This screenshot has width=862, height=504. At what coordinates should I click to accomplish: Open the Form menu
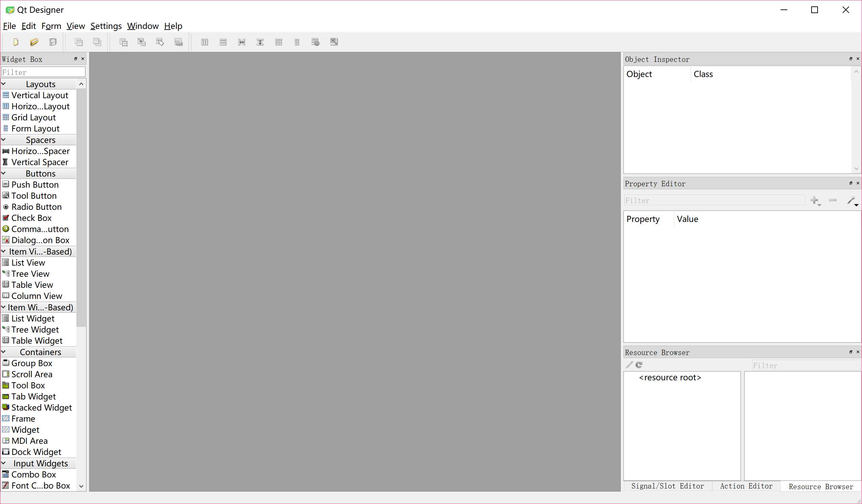point(50,26)
